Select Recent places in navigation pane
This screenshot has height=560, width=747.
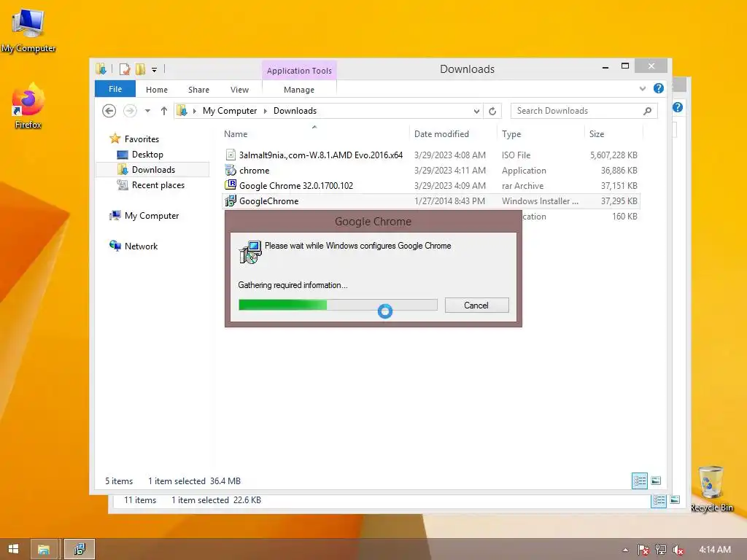(158, 185)
